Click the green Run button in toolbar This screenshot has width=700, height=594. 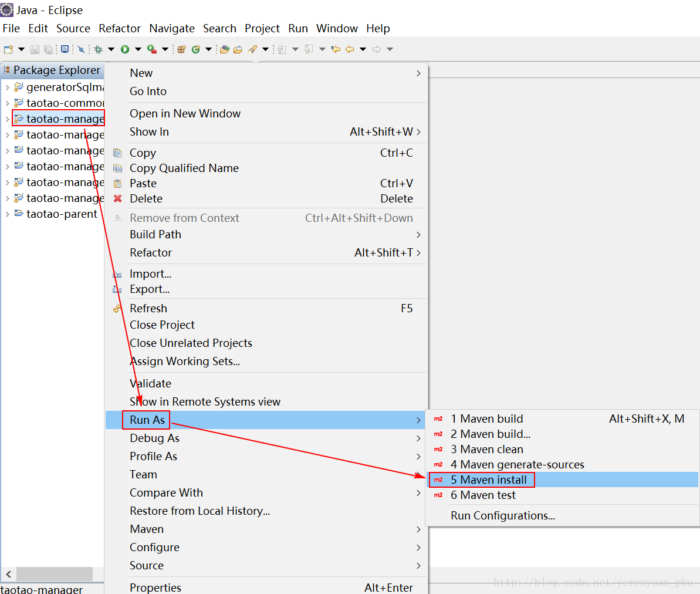pos(125,49)
